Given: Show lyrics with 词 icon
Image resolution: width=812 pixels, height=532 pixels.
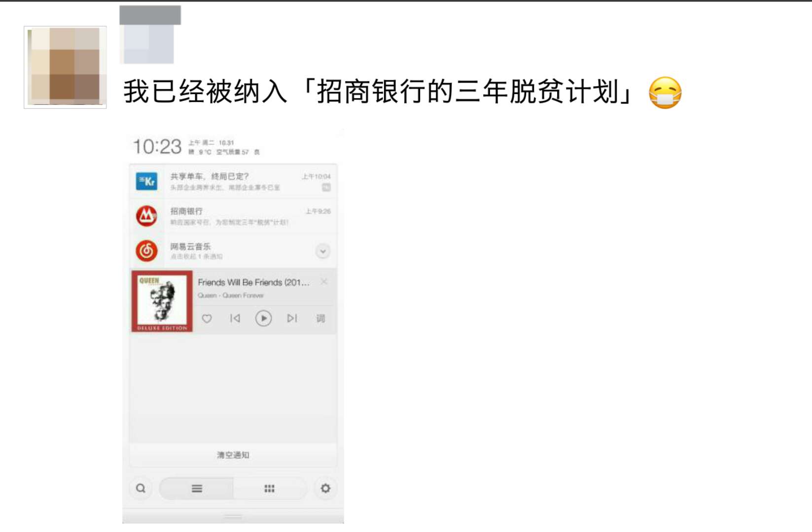Looking at the screenshot, I should pos(320,318).
